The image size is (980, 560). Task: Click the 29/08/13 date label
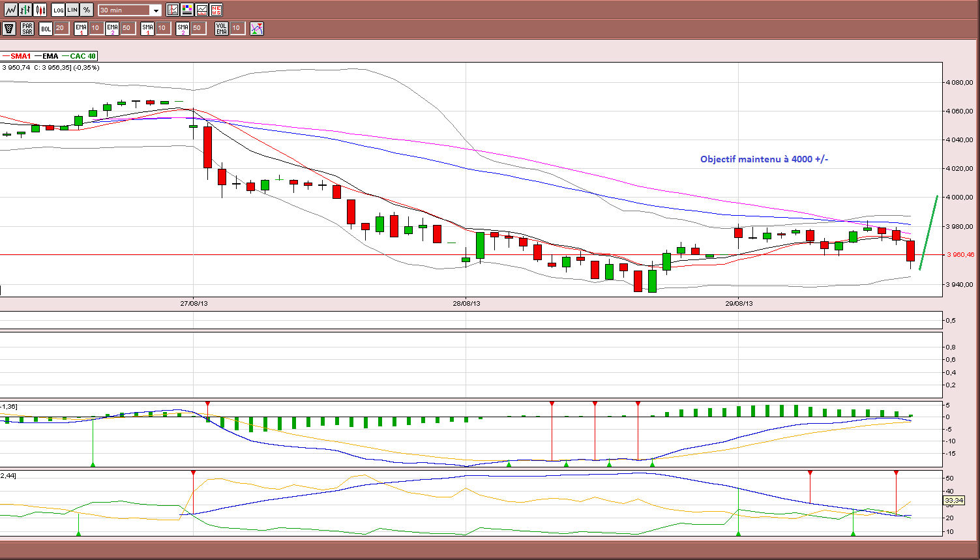tap(739, 303)
